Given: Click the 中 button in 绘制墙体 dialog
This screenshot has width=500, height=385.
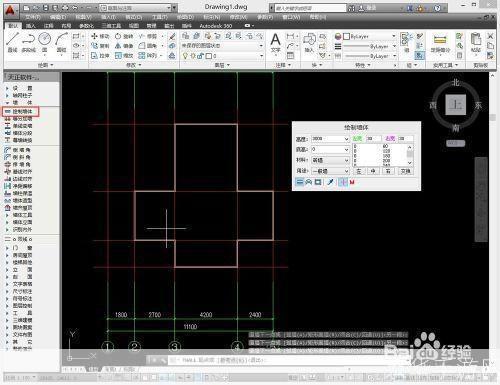Looking at the screenshot, I should [x=373, y=171].
